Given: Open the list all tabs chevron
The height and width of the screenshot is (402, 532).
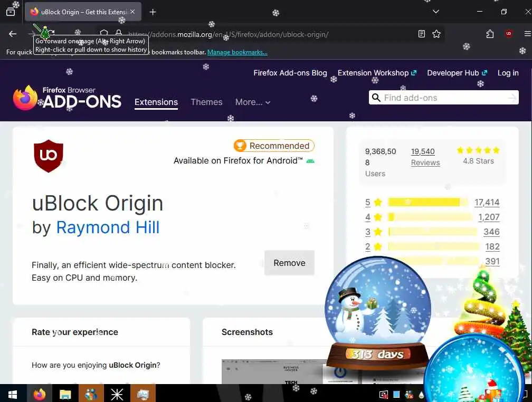Looking at the screenshot, I should 435,12.
